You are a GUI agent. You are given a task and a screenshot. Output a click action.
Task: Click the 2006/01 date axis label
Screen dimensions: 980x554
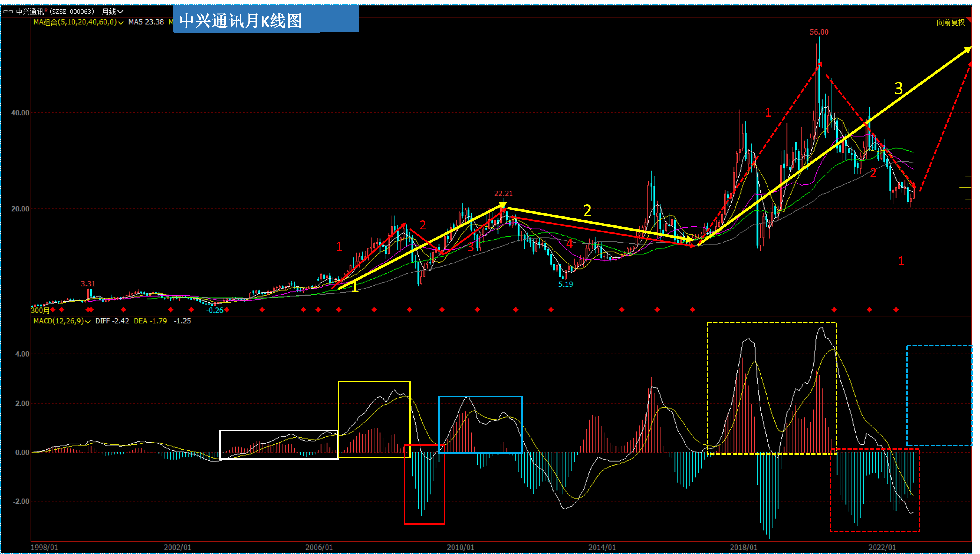pyautogui.click(x=319, y=548)
